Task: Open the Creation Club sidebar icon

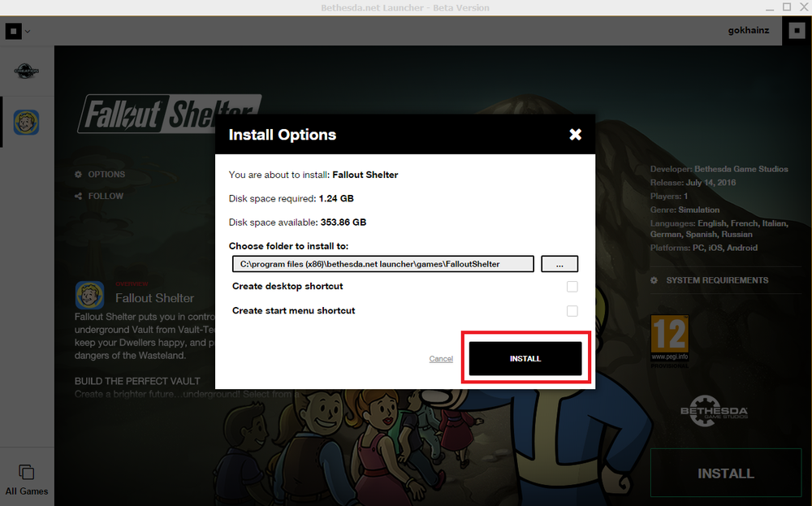Action: 27,71
